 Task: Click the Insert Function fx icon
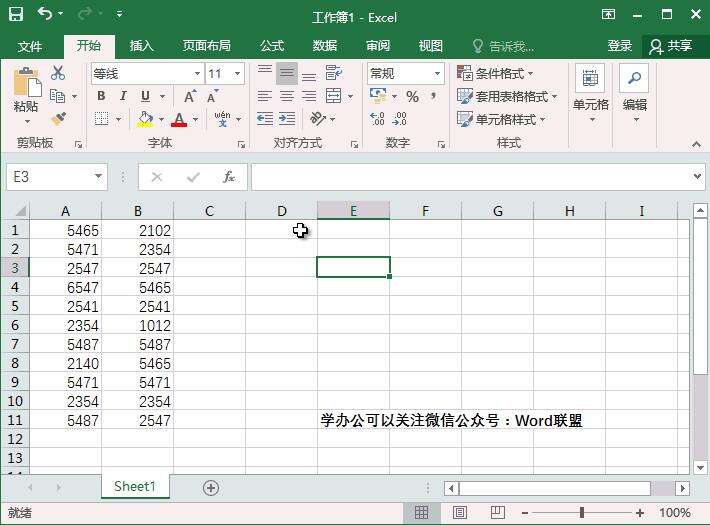(229, 177)
